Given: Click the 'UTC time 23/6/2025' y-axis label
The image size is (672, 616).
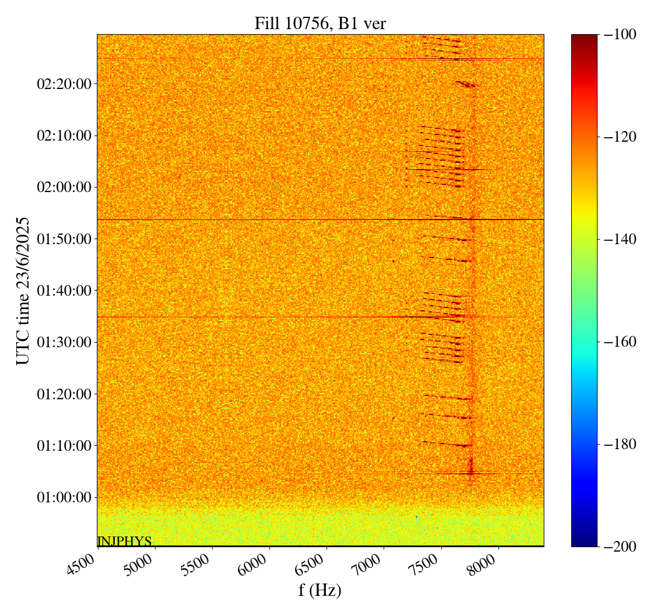Looking at the screenshot, I should pyautogui.click(x=23, y=291).
